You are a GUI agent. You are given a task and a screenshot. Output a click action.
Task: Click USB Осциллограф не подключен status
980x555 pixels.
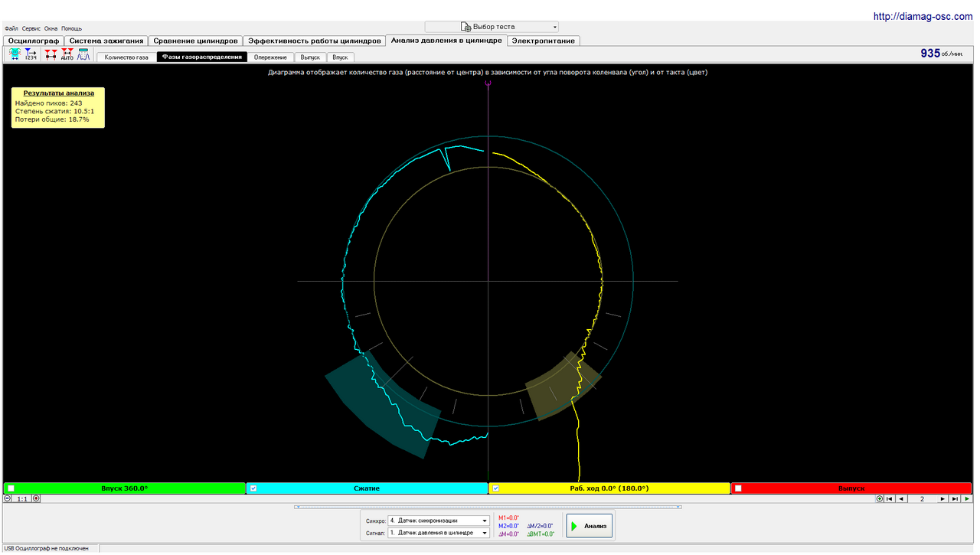pos(46,548)
